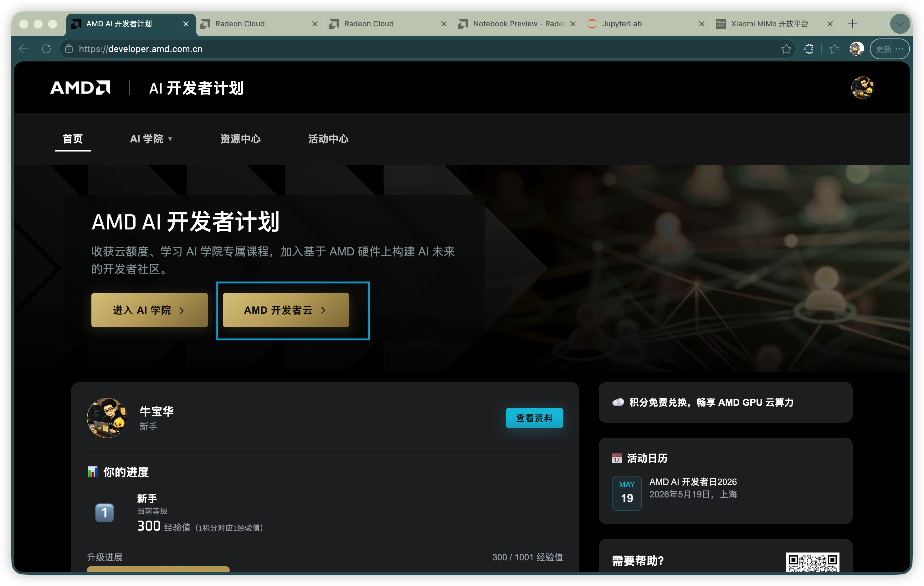This screenshot has height=586, width=924.
Task: Click the 2026年5月19日, 上海 text
Action: point(693,494)
